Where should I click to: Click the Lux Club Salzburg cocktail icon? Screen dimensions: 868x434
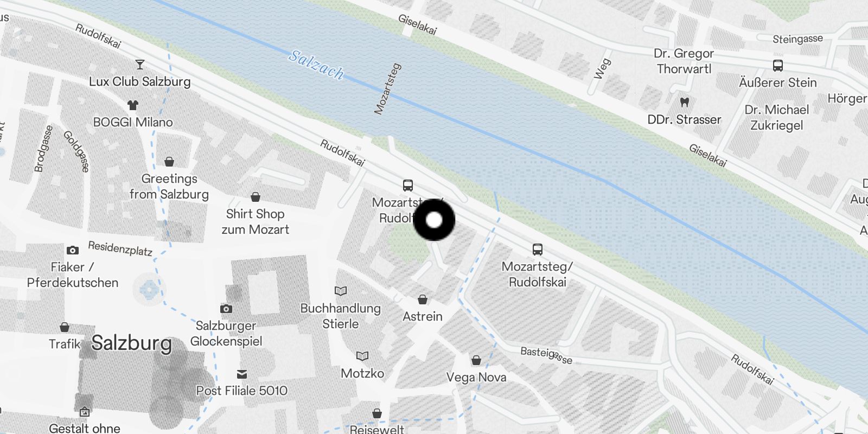140,65
